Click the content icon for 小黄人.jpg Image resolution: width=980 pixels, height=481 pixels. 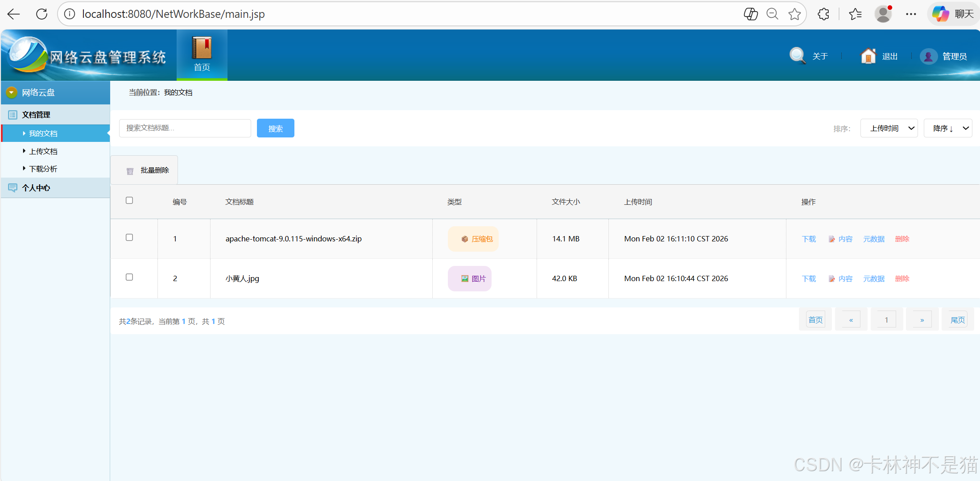(831, 279)
